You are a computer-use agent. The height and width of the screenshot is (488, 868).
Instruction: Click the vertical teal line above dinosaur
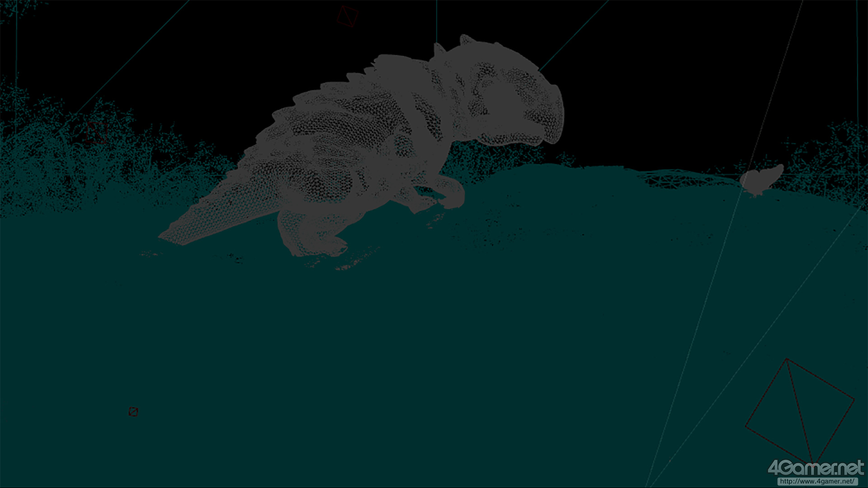coord(437,20)
